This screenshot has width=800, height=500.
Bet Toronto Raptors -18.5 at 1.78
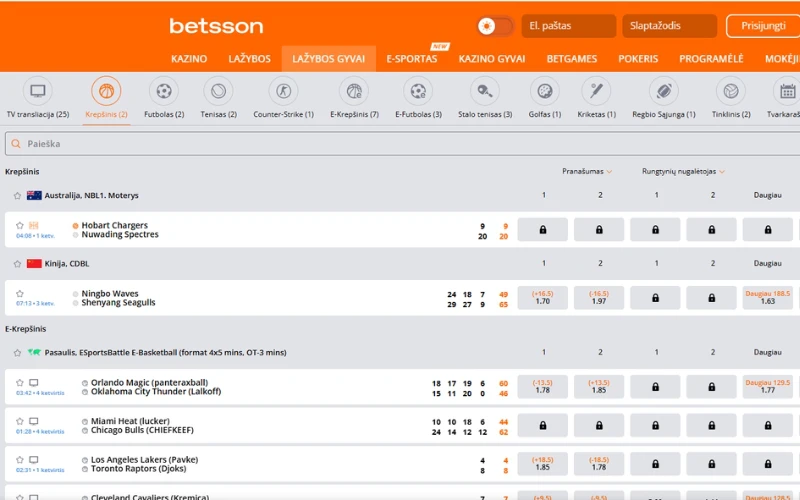599,464
